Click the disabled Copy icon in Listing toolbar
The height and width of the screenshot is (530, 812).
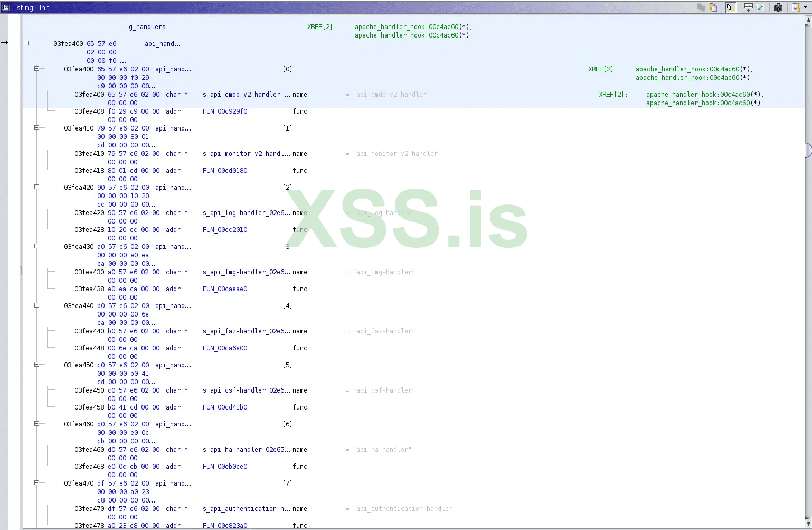[x=701, y=7]
